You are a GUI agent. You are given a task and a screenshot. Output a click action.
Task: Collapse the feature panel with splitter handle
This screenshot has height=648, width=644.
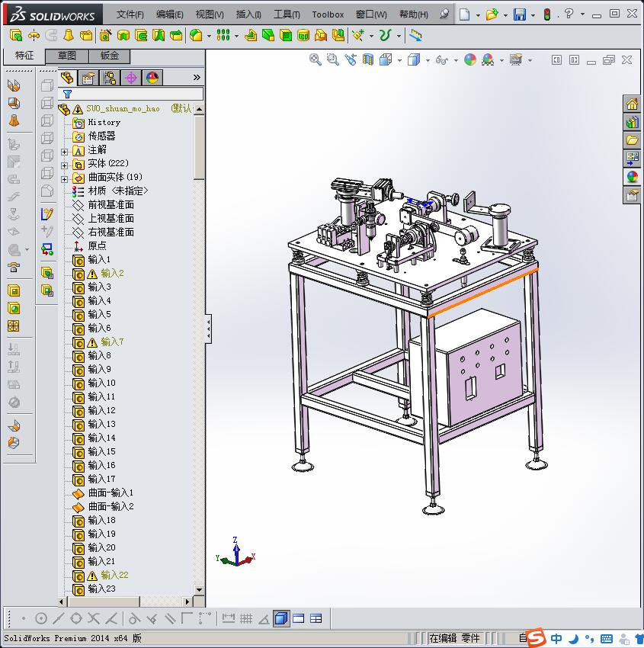coord(209,329)
